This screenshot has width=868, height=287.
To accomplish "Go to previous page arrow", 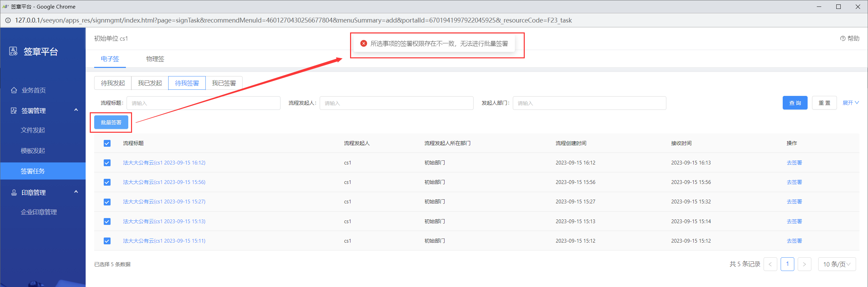I will click(770, 264).
